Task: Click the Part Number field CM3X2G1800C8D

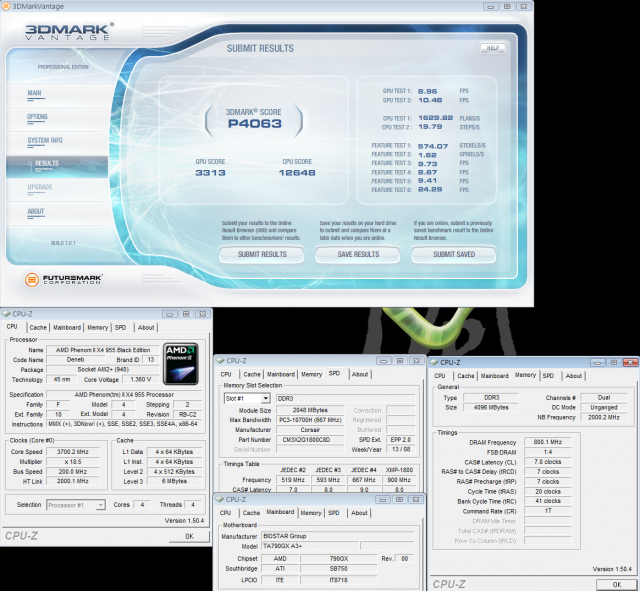Action: (x=310, y=440)
